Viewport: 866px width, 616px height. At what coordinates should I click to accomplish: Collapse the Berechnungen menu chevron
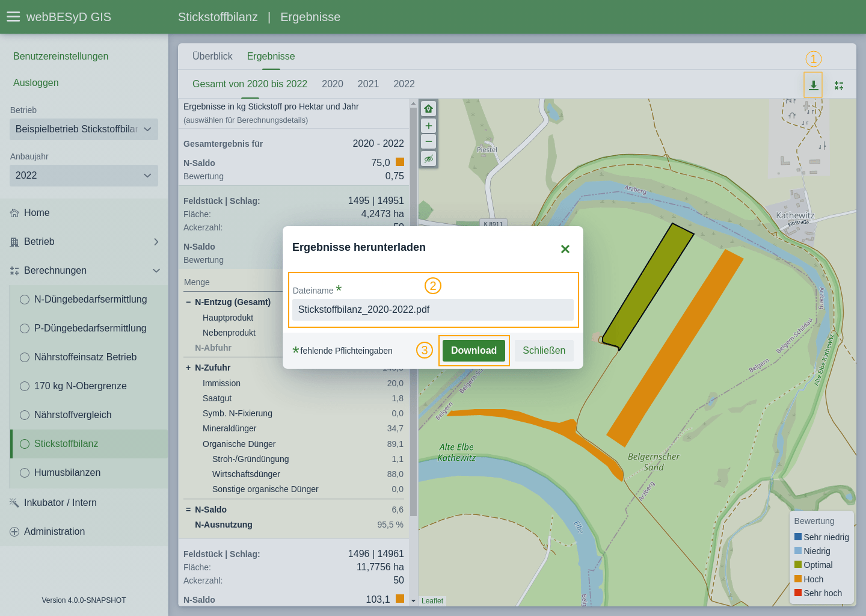click(x=156, y=271)
